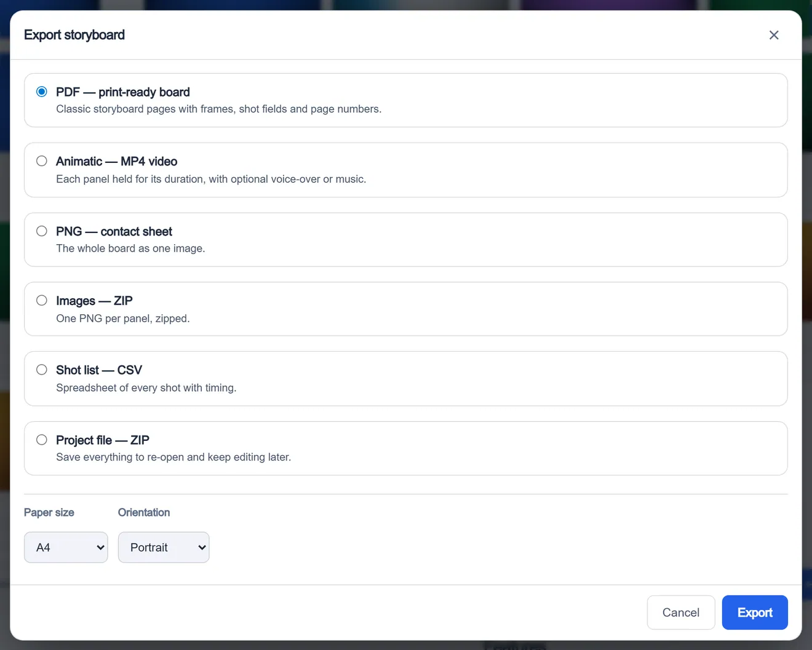Open the Paper size A4 dropdown
812x650 pixels.
point(66,547)
